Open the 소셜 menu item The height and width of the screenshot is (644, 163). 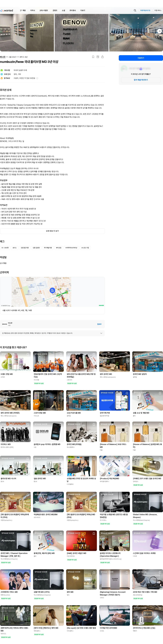tap(63, 10)
